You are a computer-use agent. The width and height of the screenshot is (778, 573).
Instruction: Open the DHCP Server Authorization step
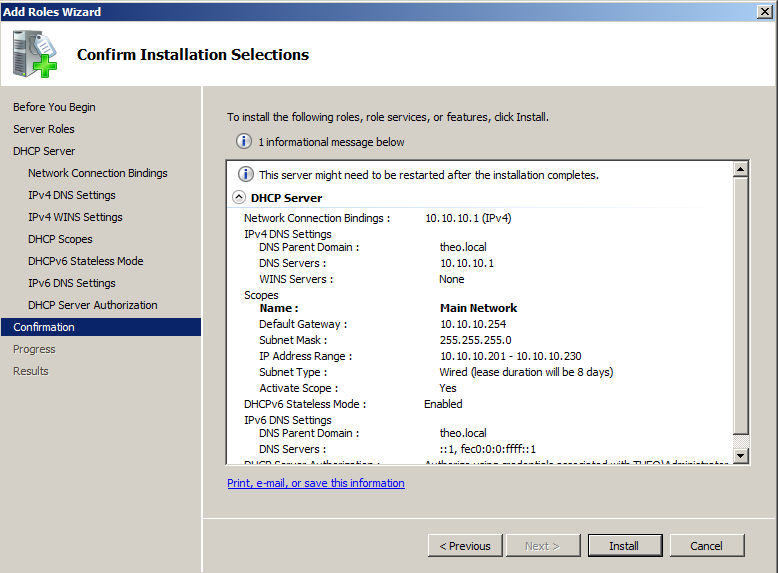92,305
